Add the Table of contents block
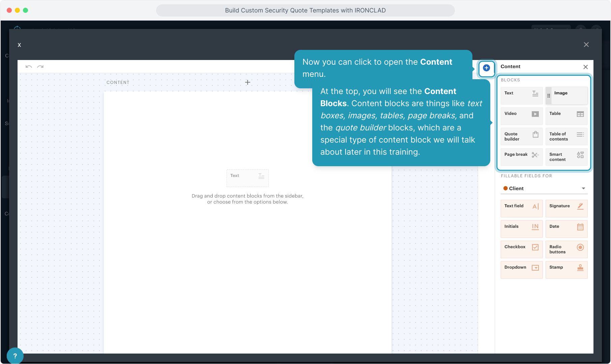 click(566, 136)
